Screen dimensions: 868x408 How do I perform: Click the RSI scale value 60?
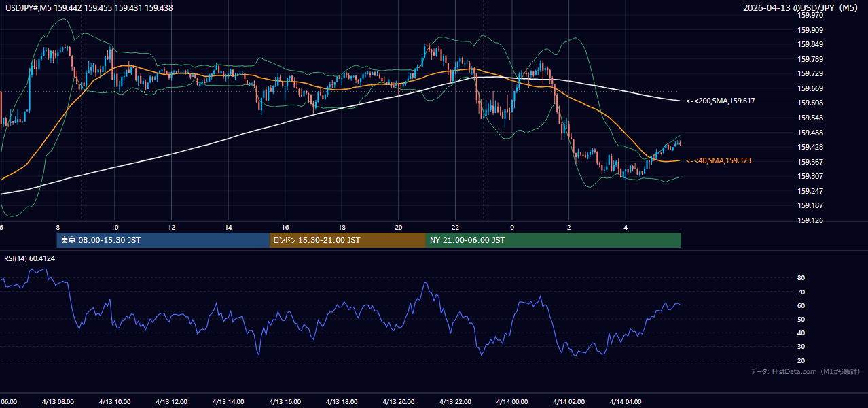801,305
